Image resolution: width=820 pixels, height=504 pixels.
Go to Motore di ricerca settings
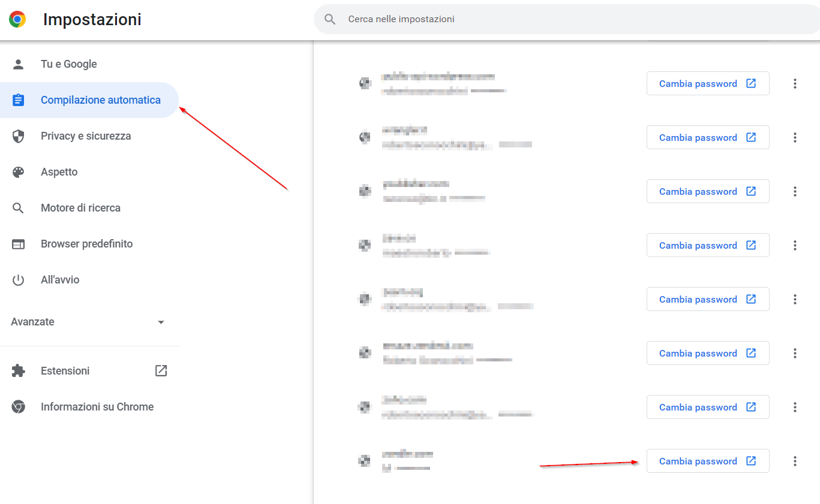click(x=80, y=208)
